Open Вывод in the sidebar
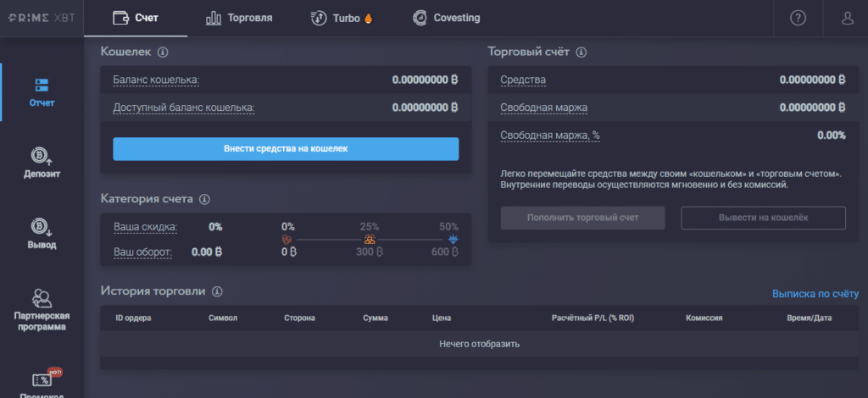Viewport: 868px width, 398px height. coord(42,234)
